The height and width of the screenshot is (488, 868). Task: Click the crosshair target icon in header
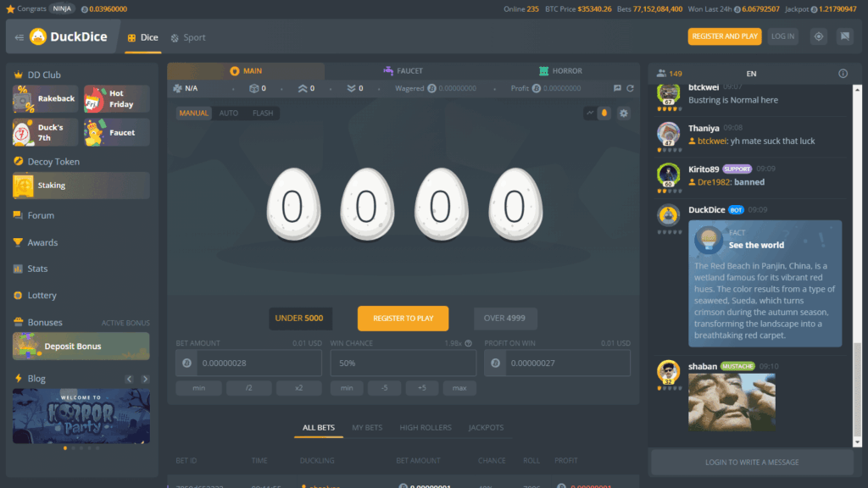[818, 36]
